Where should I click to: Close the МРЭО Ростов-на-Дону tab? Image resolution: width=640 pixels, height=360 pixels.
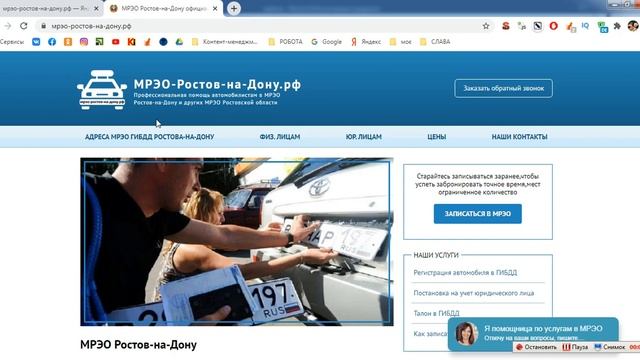click(215, 8)
